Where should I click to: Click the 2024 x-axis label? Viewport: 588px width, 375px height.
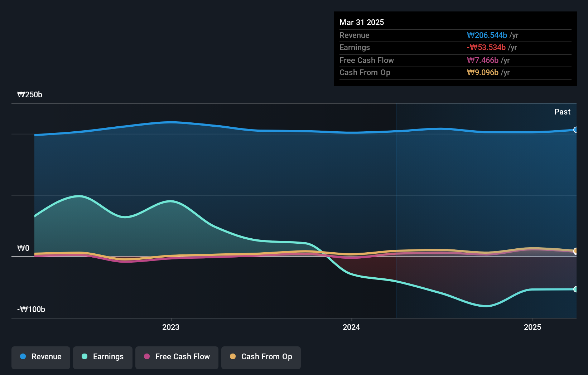pyautogui.click(x=351, y=327)
